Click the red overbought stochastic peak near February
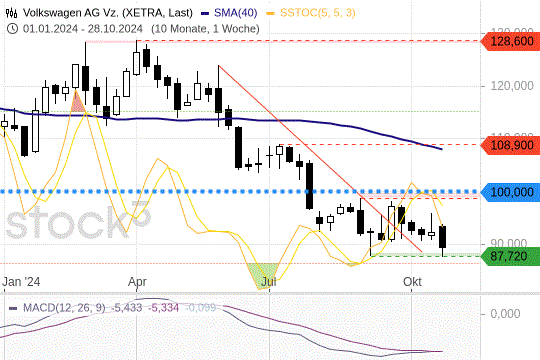Viewport: 540px width, 360px height. tap(77, 102)
